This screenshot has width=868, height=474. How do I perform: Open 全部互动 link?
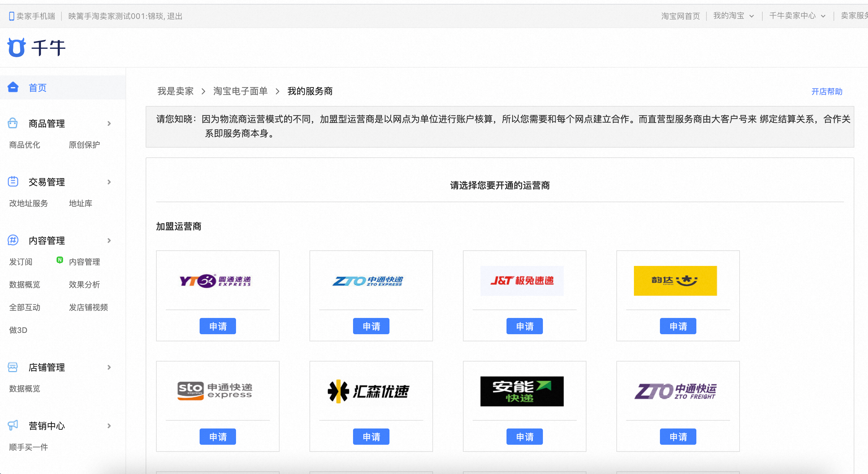click(x=25, y=308)
